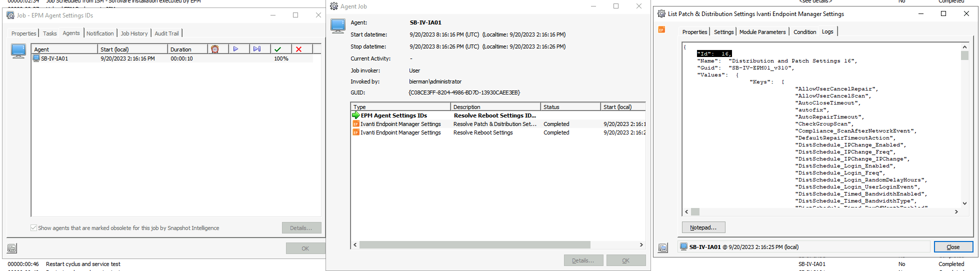This screenshot has height=271, width=980.
Task: Click GUID value in Agent Job
Action: 464,92
